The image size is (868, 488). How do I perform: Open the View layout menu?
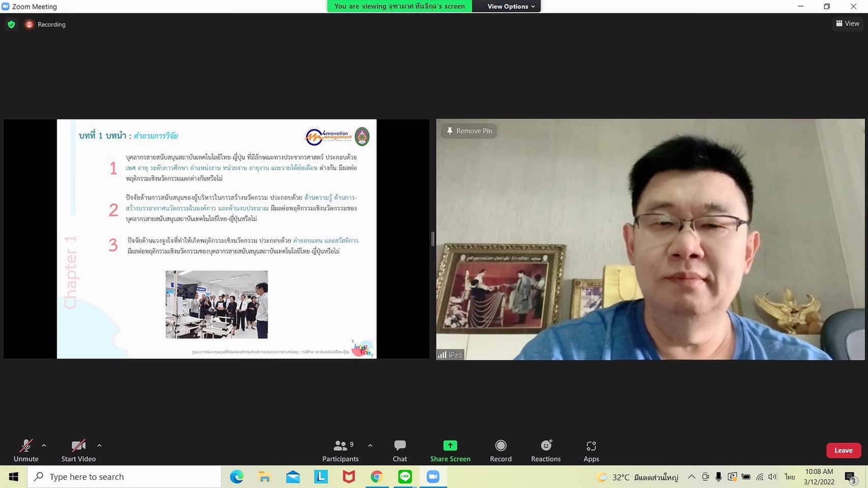(847, 23)
